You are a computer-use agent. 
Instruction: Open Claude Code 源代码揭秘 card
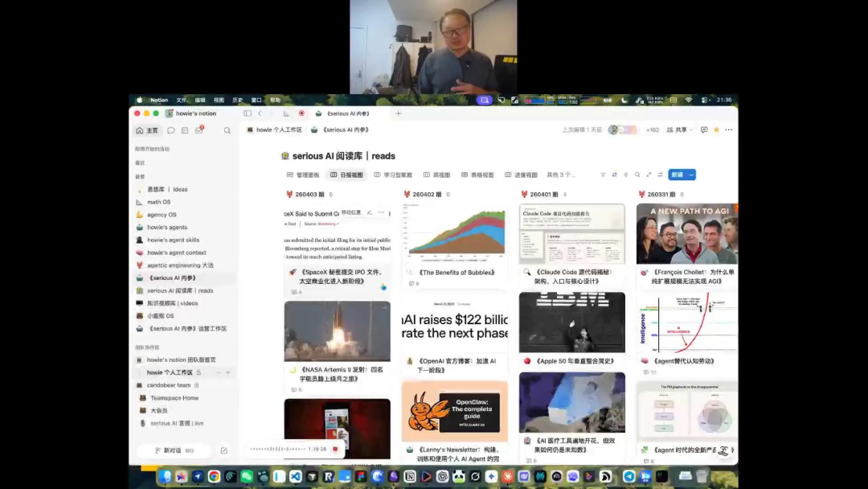[x=572, y=245]
